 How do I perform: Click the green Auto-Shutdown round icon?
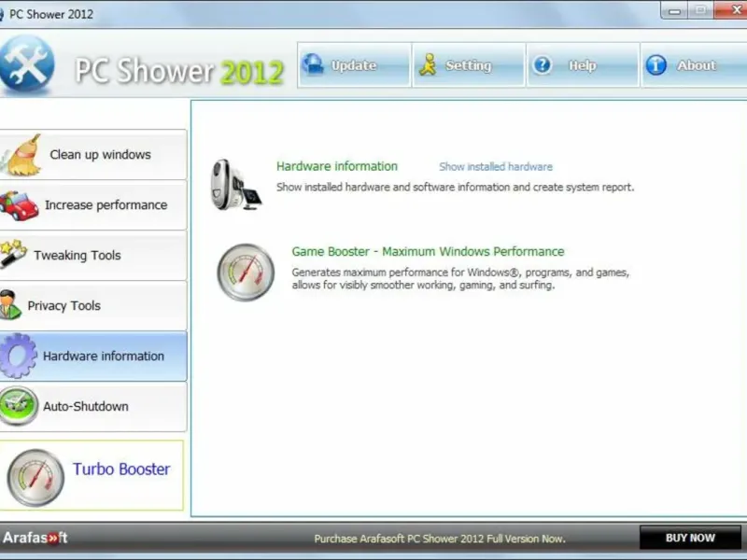point(19,406)
